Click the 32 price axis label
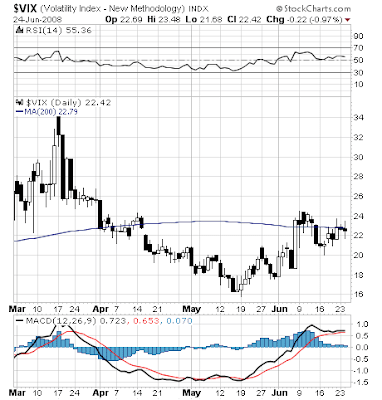Viewport: 382px width, 400px height. click(x=359, y=137)
